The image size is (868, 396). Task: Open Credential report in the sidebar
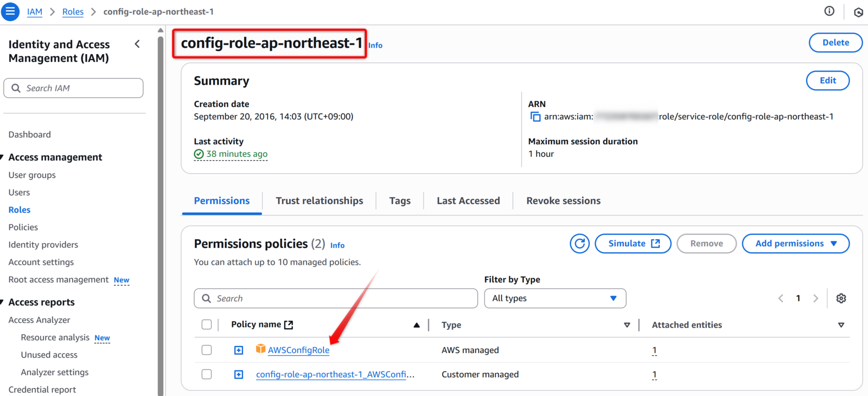click(x=42, y=389)
